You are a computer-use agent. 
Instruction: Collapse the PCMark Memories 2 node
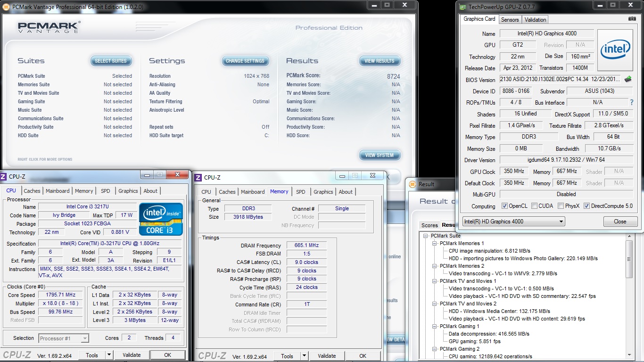[435, 266]
